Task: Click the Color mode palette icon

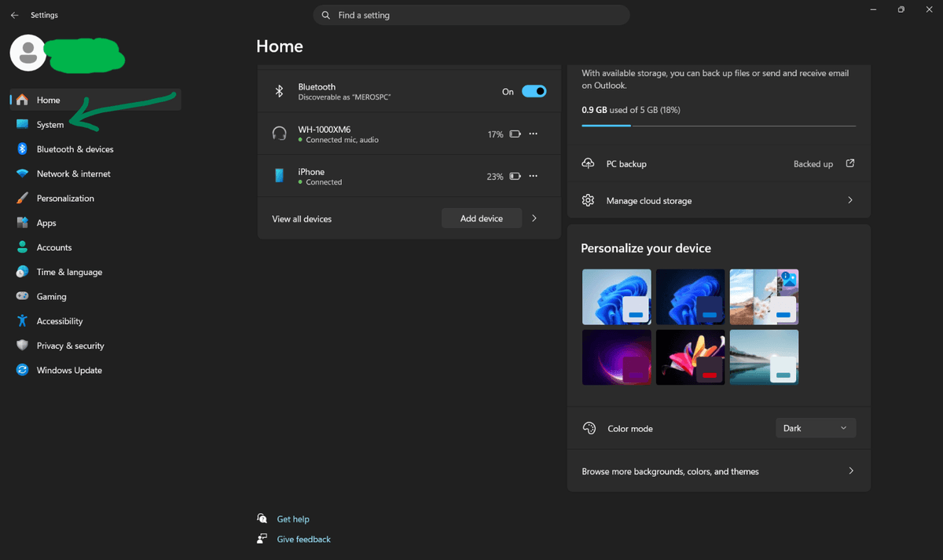Action: click(x=589, y=428)
